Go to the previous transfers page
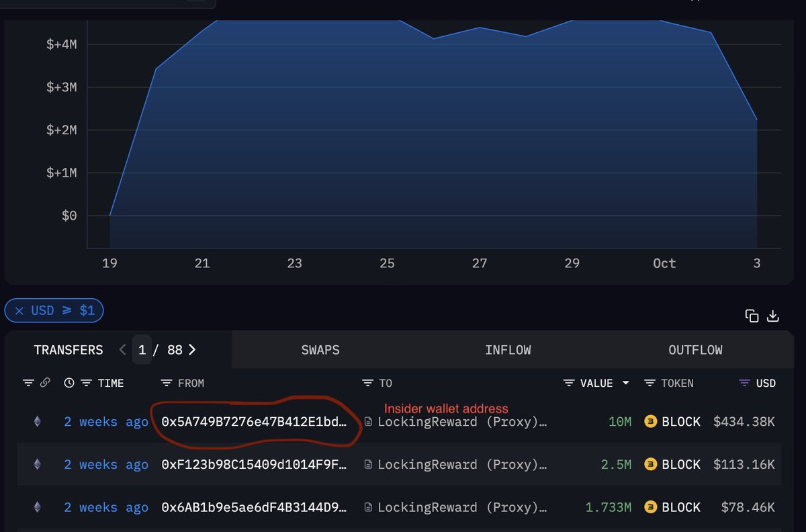Viewport: 806px width, 532px height. [x=122, y=349]
